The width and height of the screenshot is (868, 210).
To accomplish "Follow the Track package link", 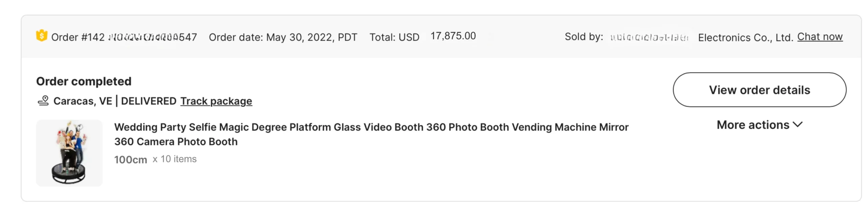I will (216, 101).
